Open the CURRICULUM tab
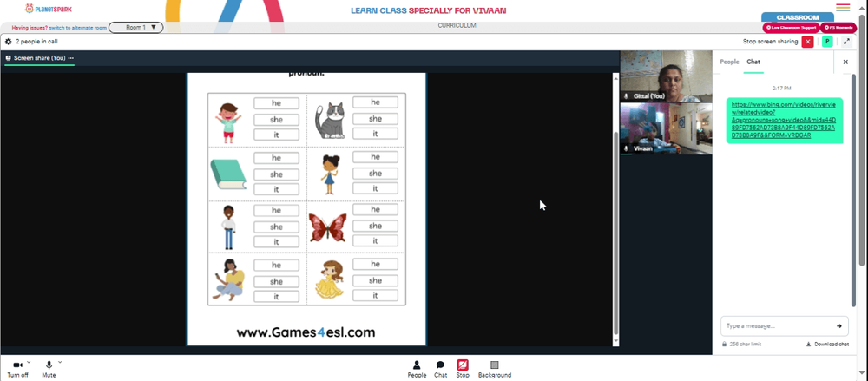The width and height of the screenshot is (868, 381). 457,25
